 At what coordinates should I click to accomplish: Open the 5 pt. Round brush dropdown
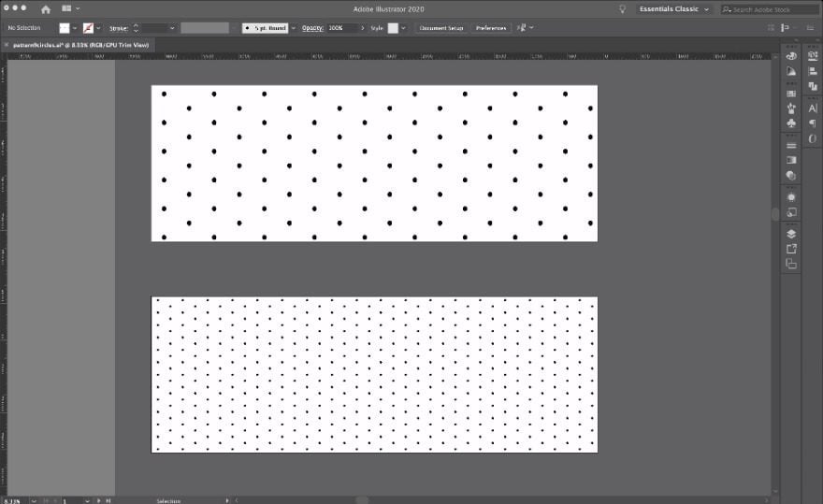coord(294,28)
